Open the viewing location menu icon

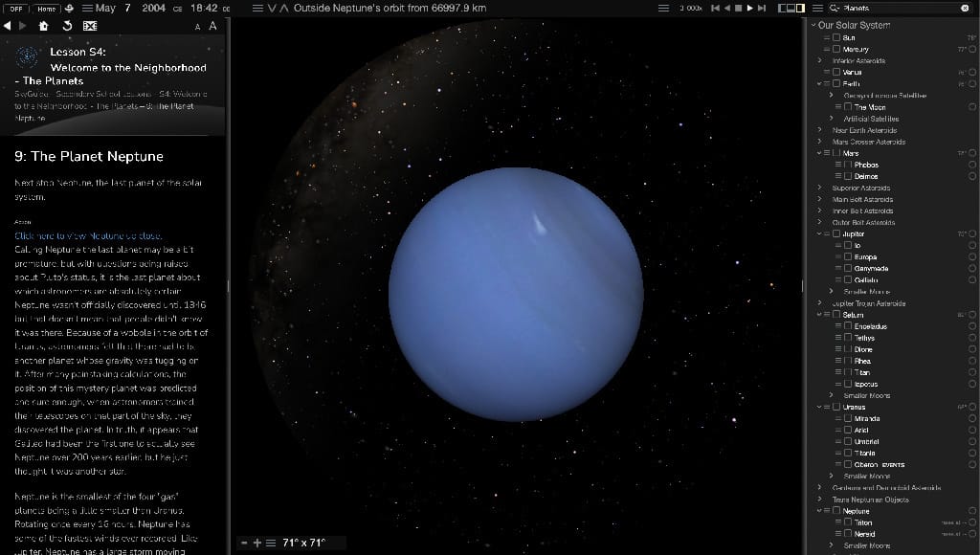pyautogui.click(x=257, y=8)
